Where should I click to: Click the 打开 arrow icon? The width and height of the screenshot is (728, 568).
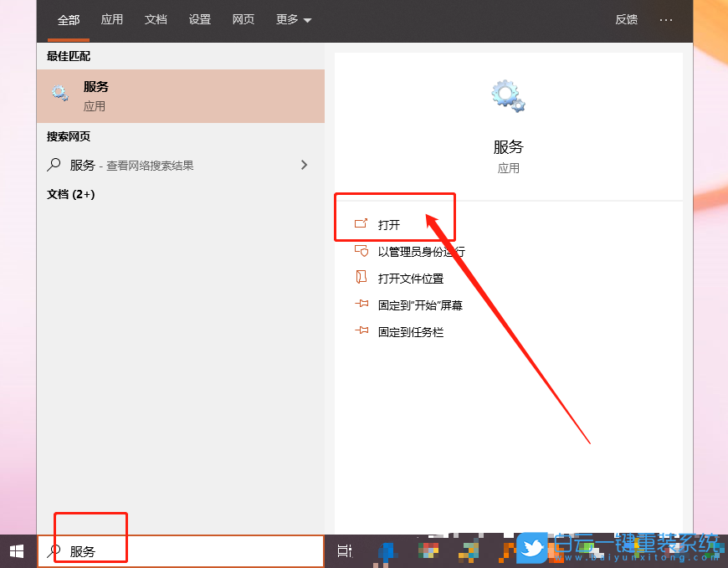pyautogui.click(x=362, y=224)
